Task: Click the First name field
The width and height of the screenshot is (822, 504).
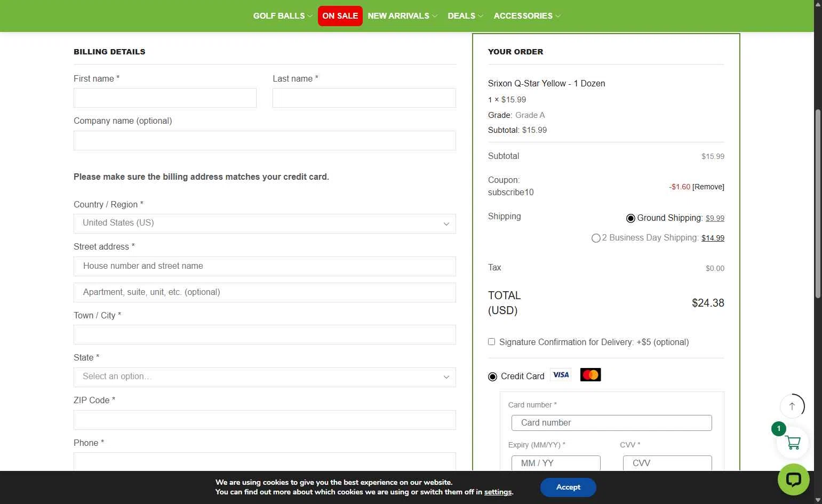Action: pyautogui.click(x=165, y=98)
